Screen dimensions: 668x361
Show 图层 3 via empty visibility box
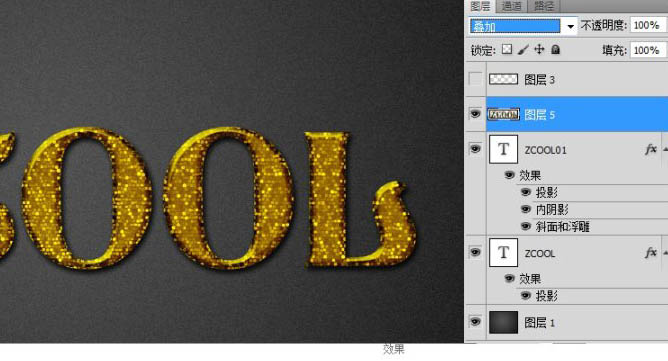click(x=475, y=79)
